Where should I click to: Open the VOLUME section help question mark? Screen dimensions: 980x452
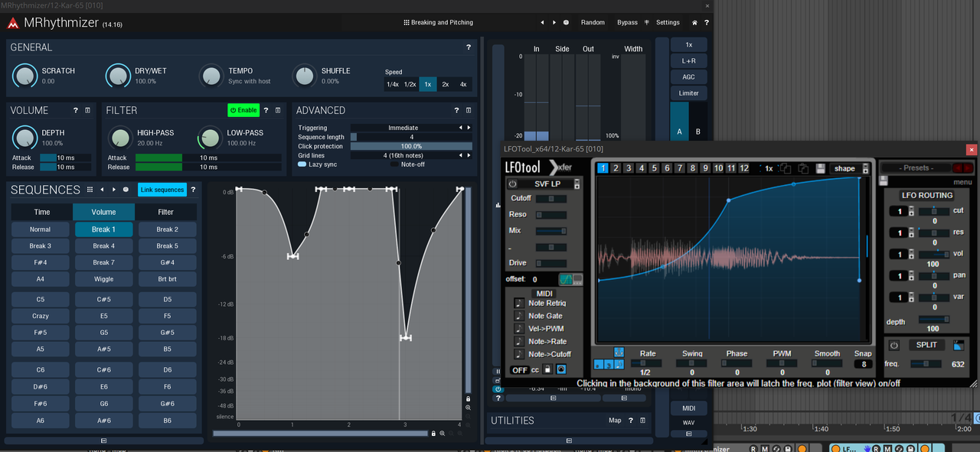click(x=75, y=110)
